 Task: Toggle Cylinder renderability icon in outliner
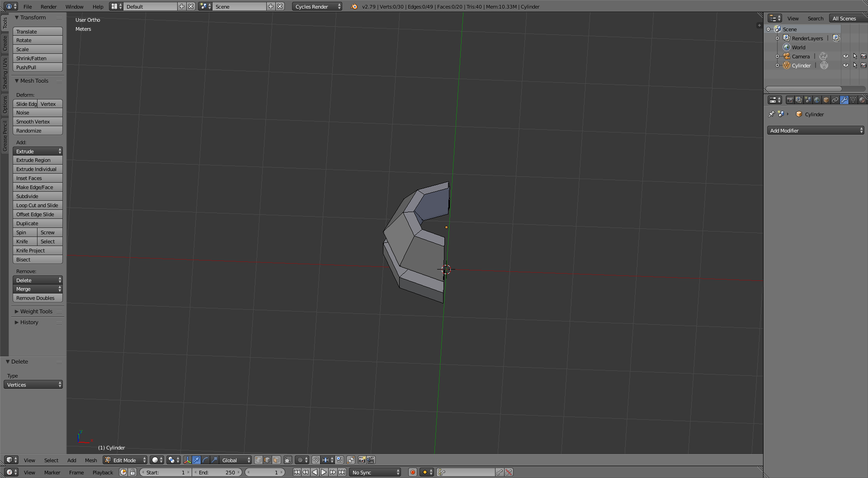pyautogui.click(x=863, y=66)
